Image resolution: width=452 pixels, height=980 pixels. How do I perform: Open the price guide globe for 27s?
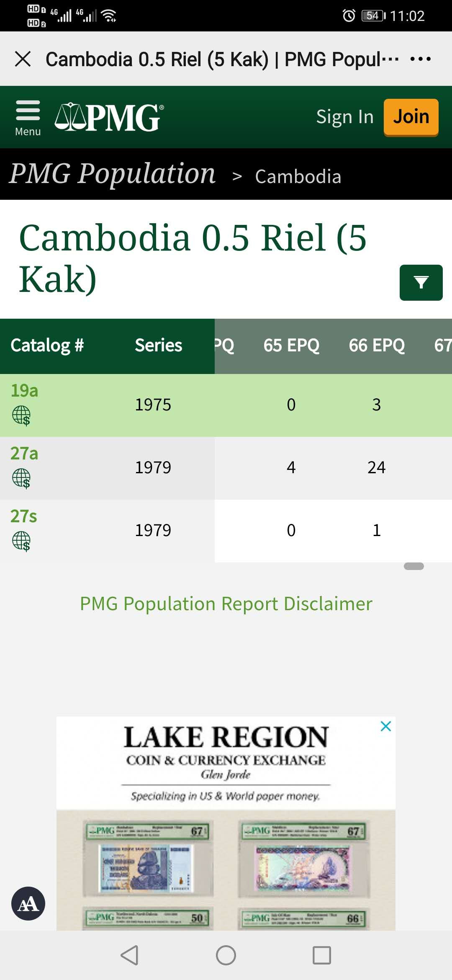click(x=21, y=542)
